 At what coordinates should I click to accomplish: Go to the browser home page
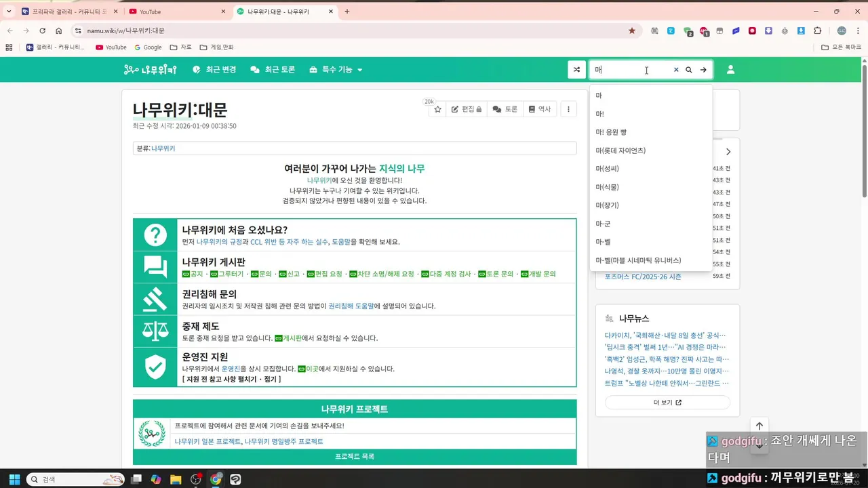(x=59, y=30)
